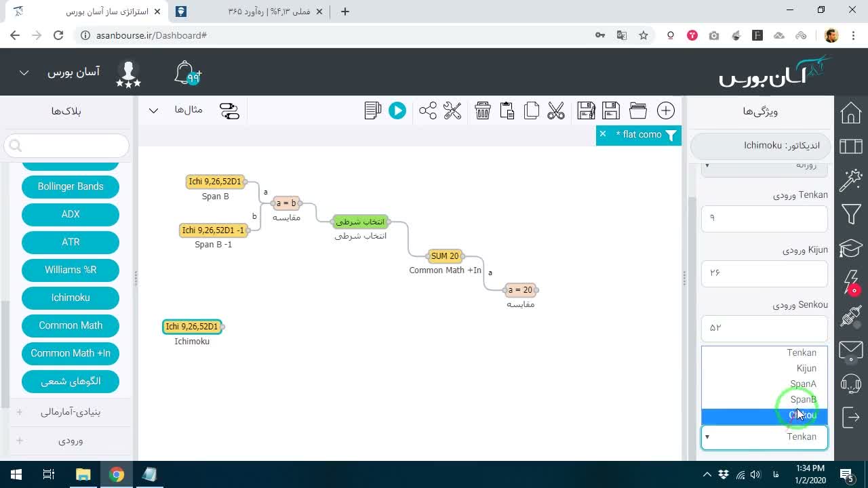Add a new strategy with the plus circle icon
Screen dimensions: 868x488
tap(666, 110)
